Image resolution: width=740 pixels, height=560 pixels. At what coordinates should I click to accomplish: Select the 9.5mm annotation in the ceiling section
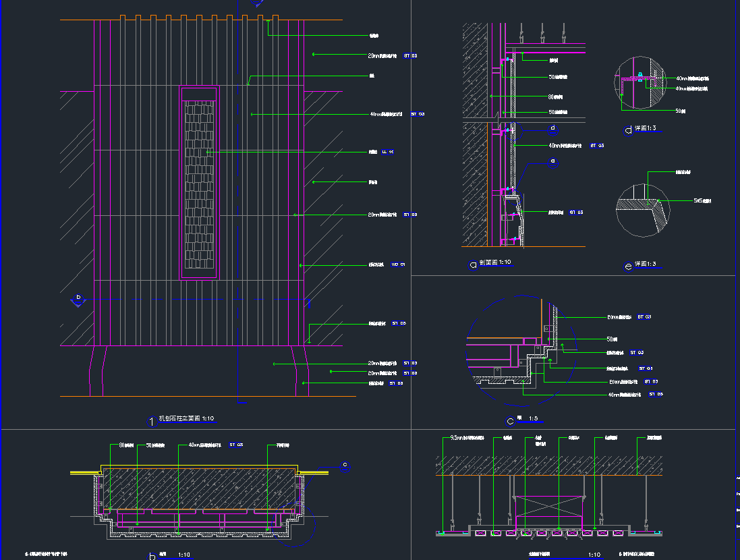tap(467, 438)
